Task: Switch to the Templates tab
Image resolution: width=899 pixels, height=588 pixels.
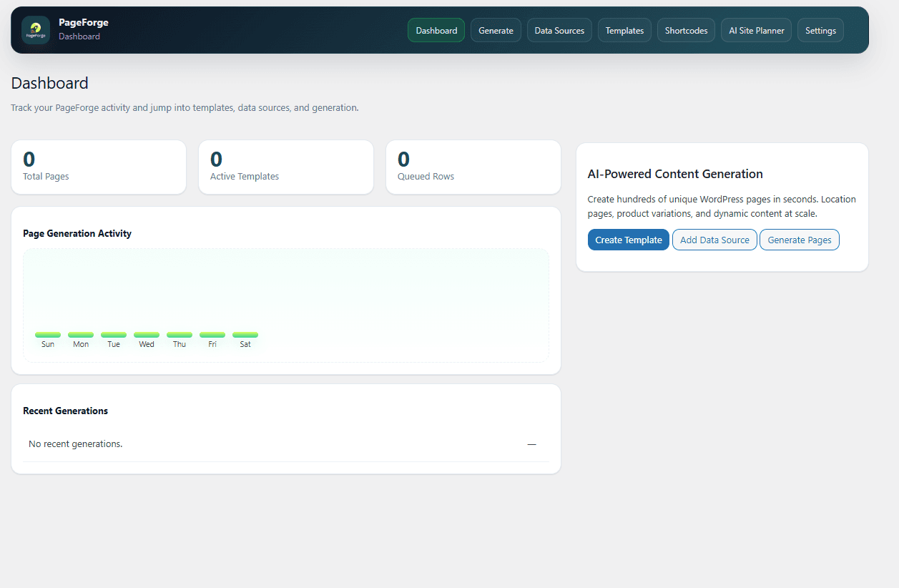Action: tap(624, 30)
